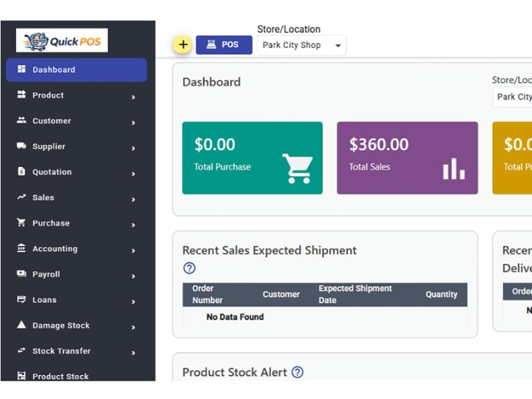Viewport: 532px width, 399px height.
Task: Click help icon beside Product Stock Alert
Action: tap(297, 372)
